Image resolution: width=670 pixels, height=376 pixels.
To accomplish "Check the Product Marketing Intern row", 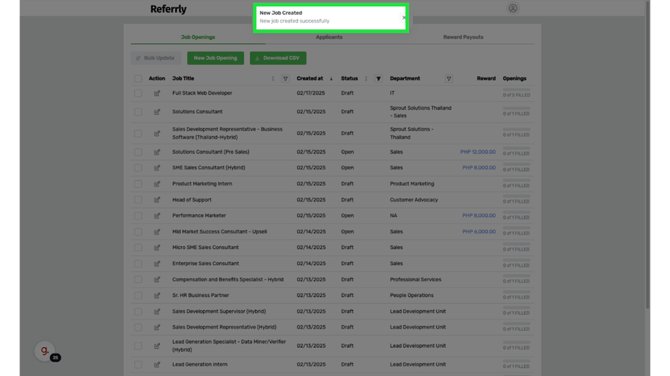I will (138, 184).
